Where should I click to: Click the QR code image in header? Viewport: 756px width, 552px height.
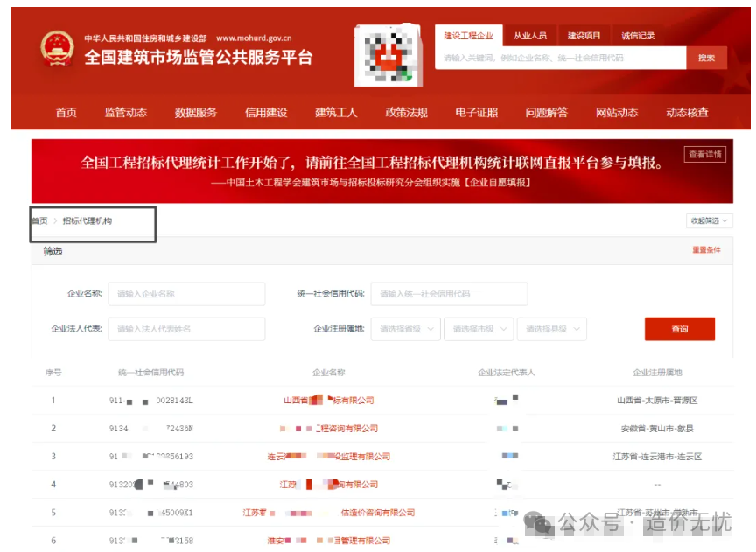coord(388,54)
